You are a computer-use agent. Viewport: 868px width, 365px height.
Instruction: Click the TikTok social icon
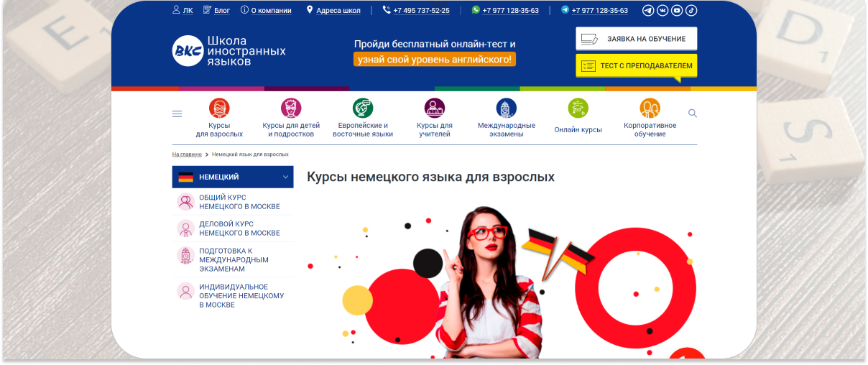[x=691, y=11]
